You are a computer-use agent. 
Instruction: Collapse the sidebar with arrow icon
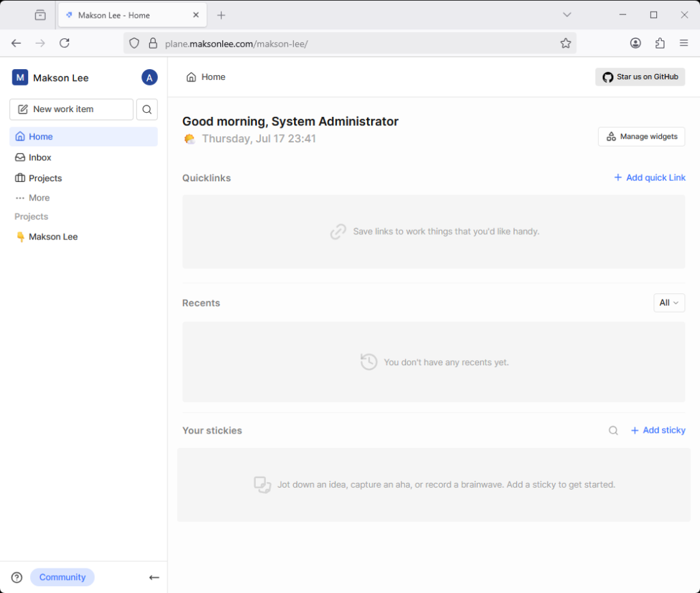coord(154,577)
